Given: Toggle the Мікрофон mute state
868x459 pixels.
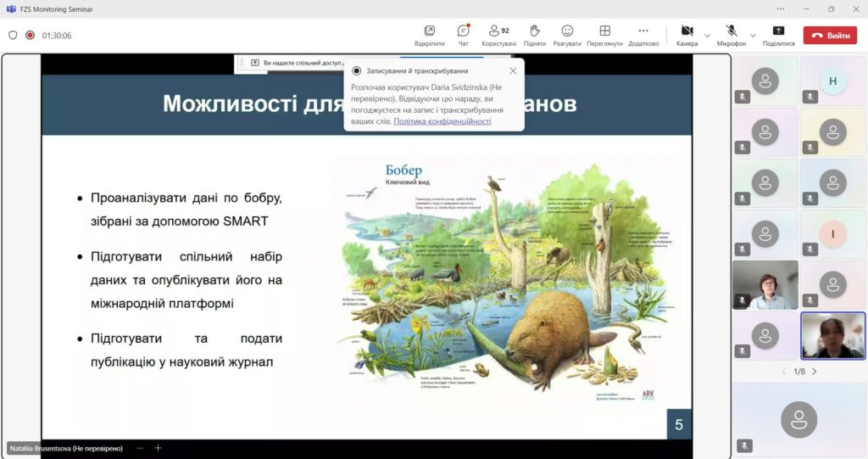Looking at the screenshot, I should 732,36.
